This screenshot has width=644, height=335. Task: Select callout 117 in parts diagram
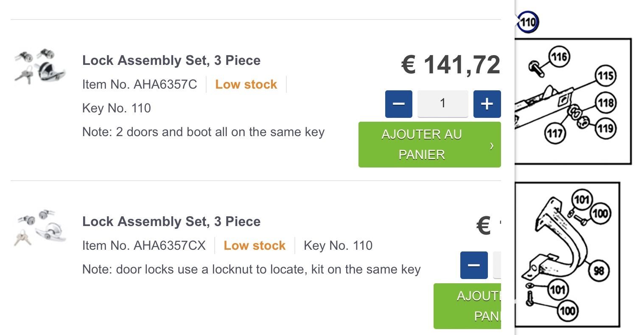[x=555, y=134]
